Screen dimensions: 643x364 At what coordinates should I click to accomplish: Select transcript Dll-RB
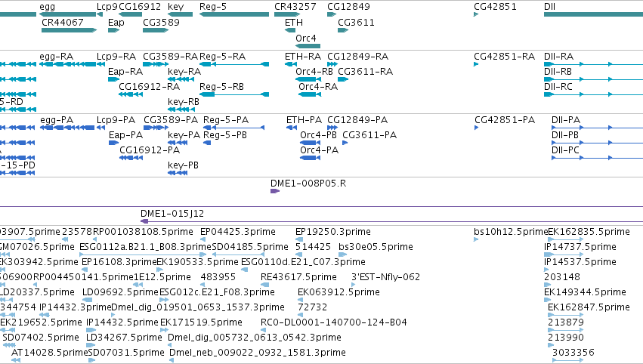pyautogui.click(x=558, y=72)
